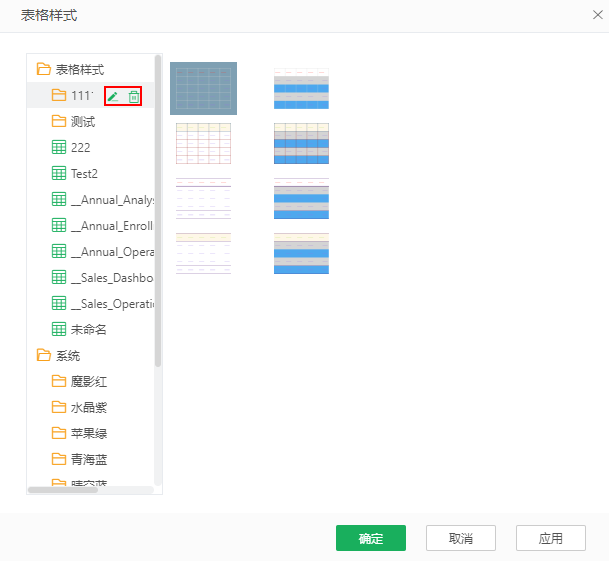Choose the _Annual_Enroll style entry
Viewport: 609px width, 561px height.
coord(112,226)
